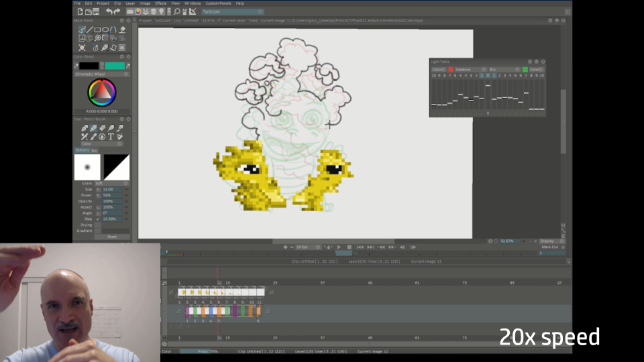
Task: Open the File menu
Action: (x=77, y=3)
